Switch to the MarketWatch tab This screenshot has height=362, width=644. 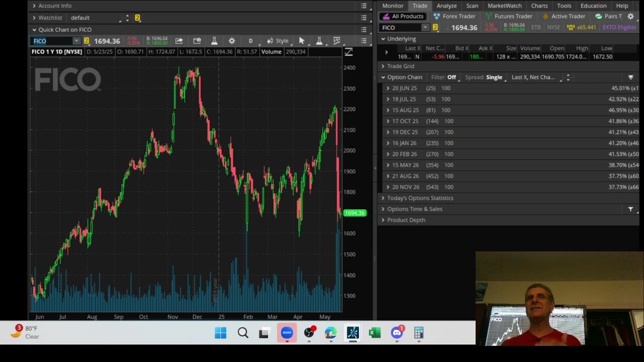(x=505, y=6)
